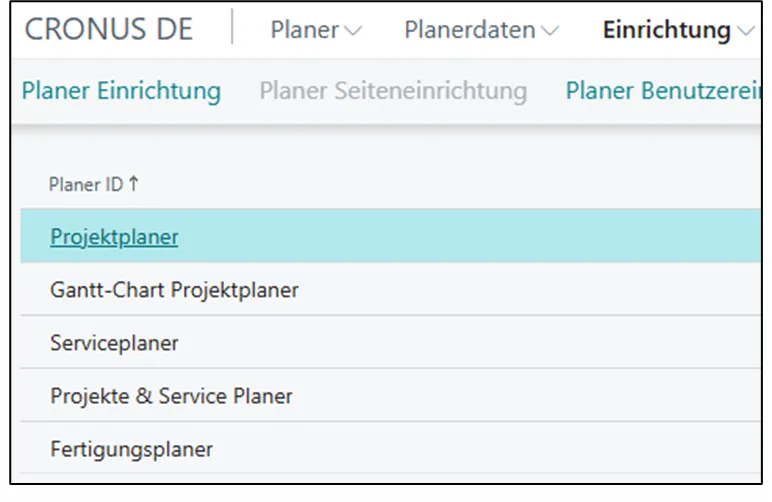This screenshot has width=772, height=502.
Task: Click the CRONUS DE company name
Action: (109, 30)
